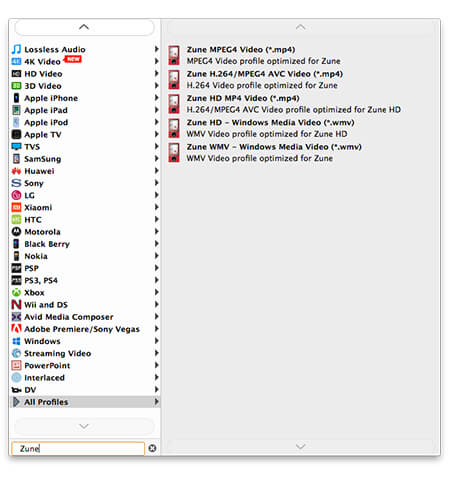Click the HD Video category icon
This screenshot has width=449, height=482.
(16, 74)
